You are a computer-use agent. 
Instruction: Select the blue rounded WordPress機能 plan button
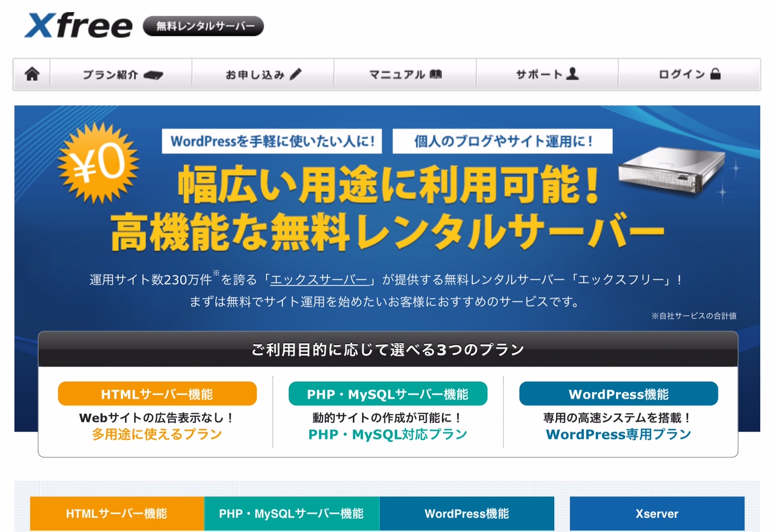pos(618,394)
